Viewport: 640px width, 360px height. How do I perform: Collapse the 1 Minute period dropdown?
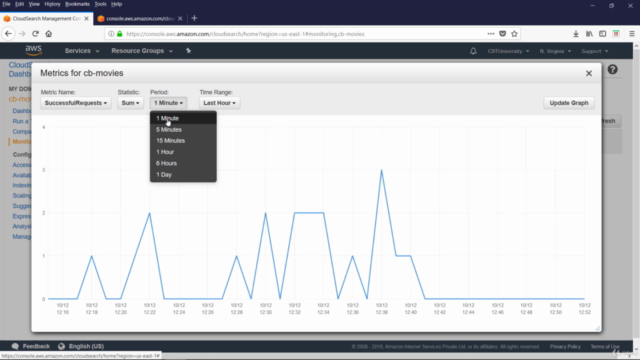(169, 103)
